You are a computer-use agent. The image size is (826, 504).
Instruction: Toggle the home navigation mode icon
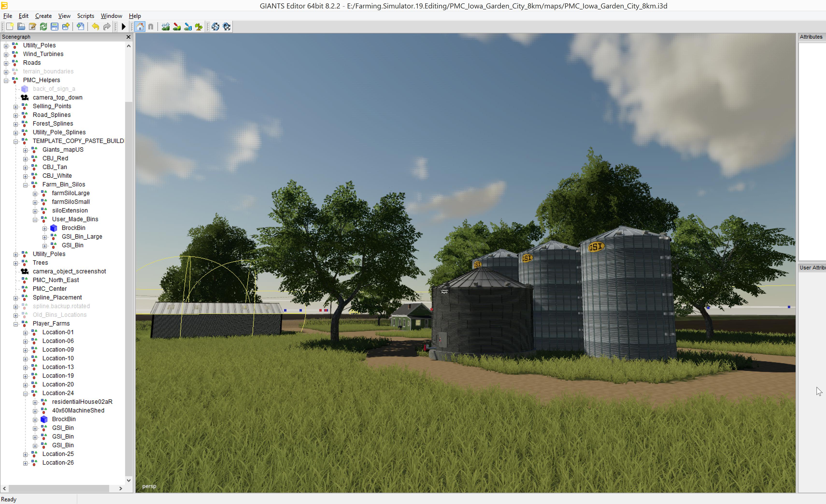click(140, 27)
